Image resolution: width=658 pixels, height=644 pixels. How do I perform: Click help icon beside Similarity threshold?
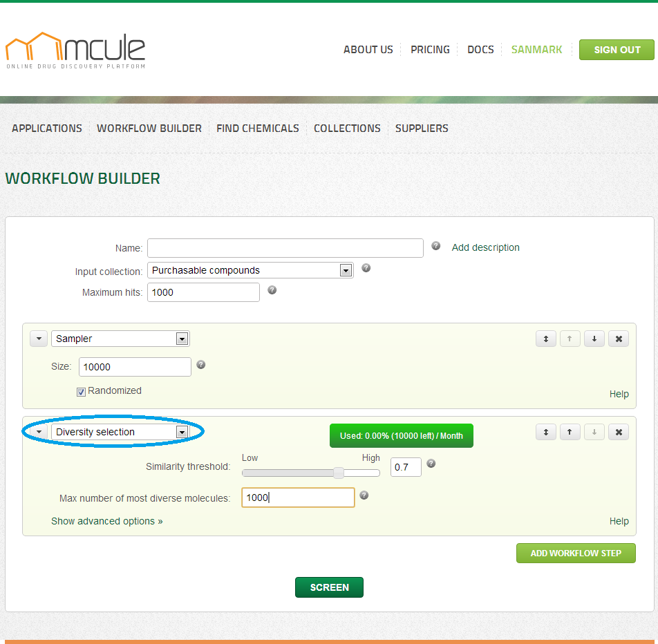[431, 464]
